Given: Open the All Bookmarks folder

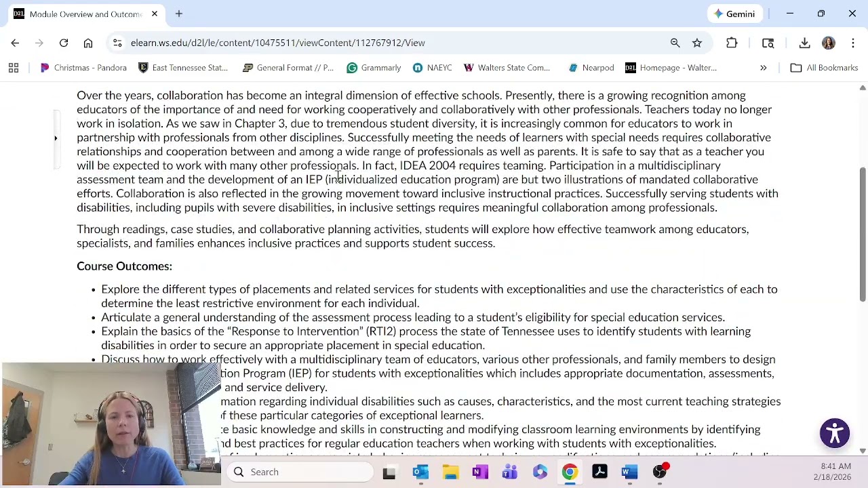Looking at the screenshot, I should point(825,68).
